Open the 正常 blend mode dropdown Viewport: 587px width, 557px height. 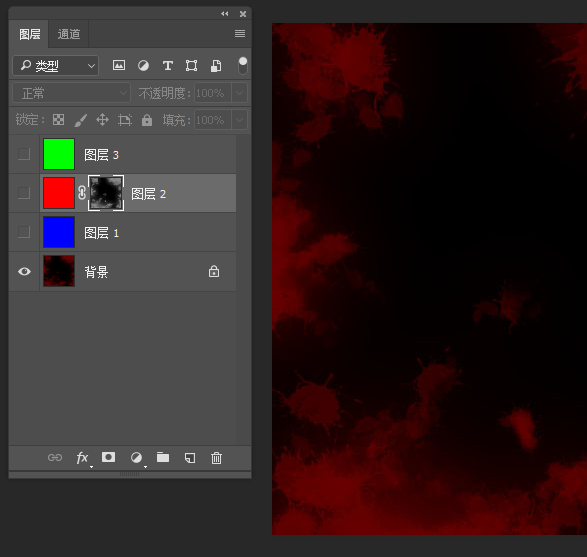[x=72, y=93]
